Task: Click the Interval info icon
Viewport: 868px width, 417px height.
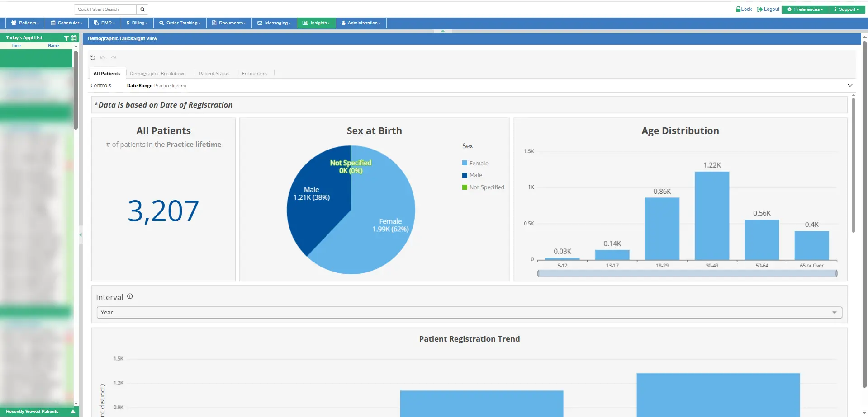Action: (x=130, y=296)
